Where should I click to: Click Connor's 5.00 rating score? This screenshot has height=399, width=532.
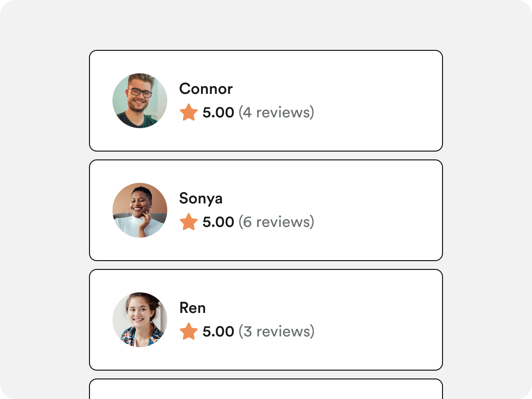click(x=218, y=112)
